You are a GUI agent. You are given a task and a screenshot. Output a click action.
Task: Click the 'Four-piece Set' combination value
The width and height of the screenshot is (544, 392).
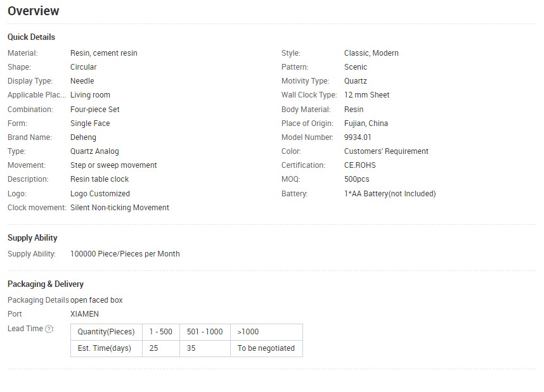(x=94, y=110)
